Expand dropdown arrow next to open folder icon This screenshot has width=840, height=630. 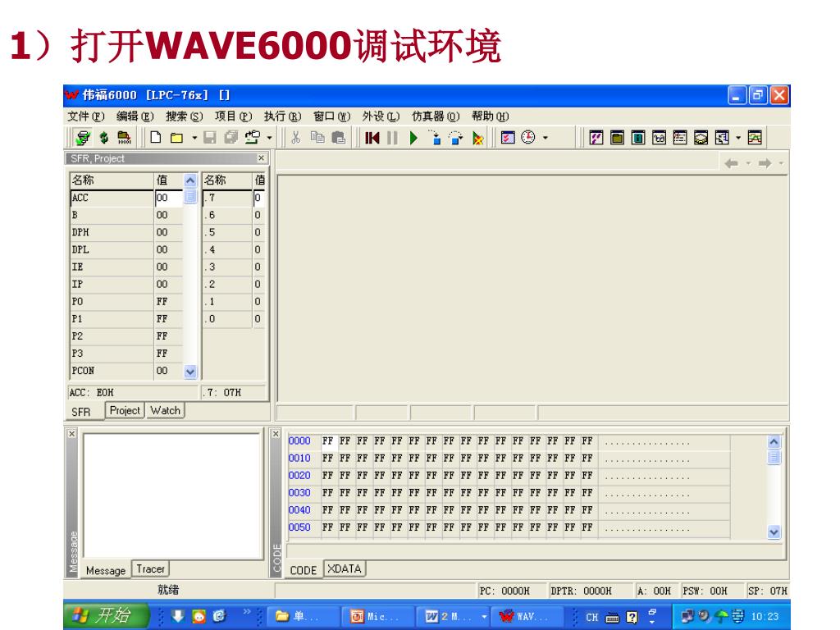click(x=194, y=138)
